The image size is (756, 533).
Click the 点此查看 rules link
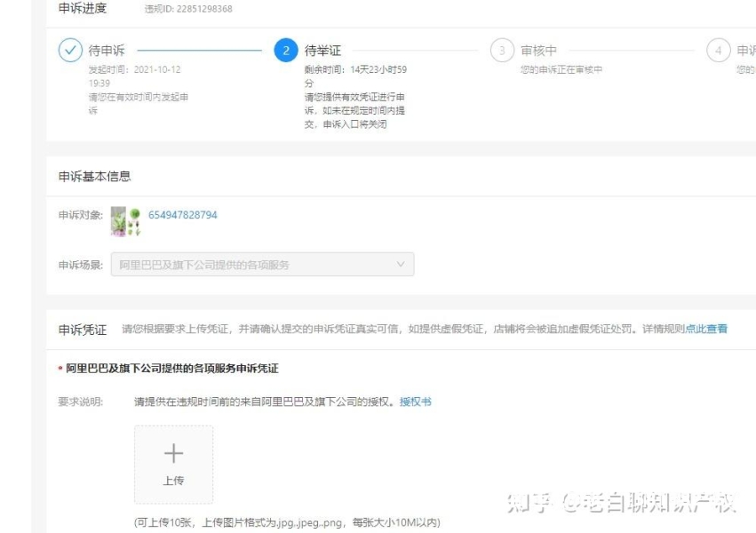click(706, 329)
